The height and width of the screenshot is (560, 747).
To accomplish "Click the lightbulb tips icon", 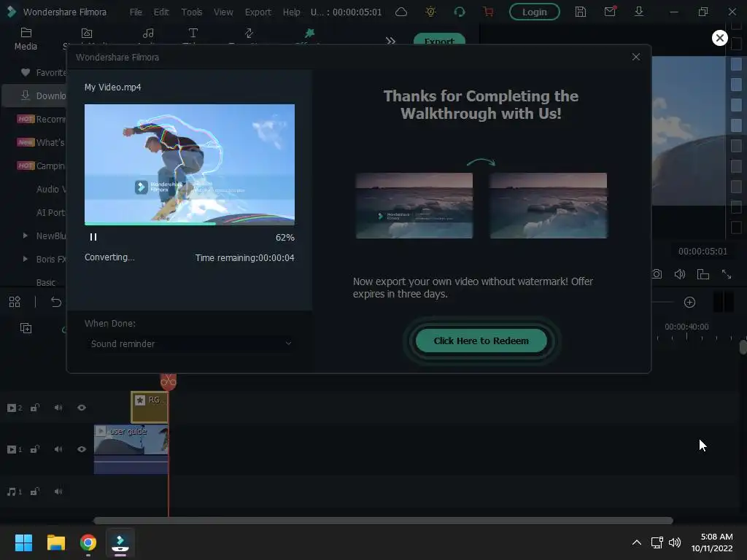I will 430,12.
